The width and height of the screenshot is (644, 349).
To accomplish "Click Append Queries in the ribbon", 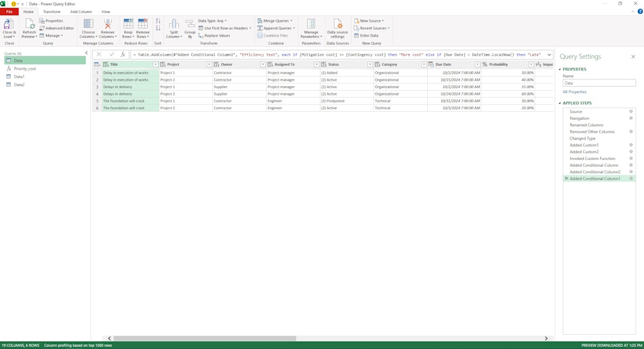I will tap(276, 28).
